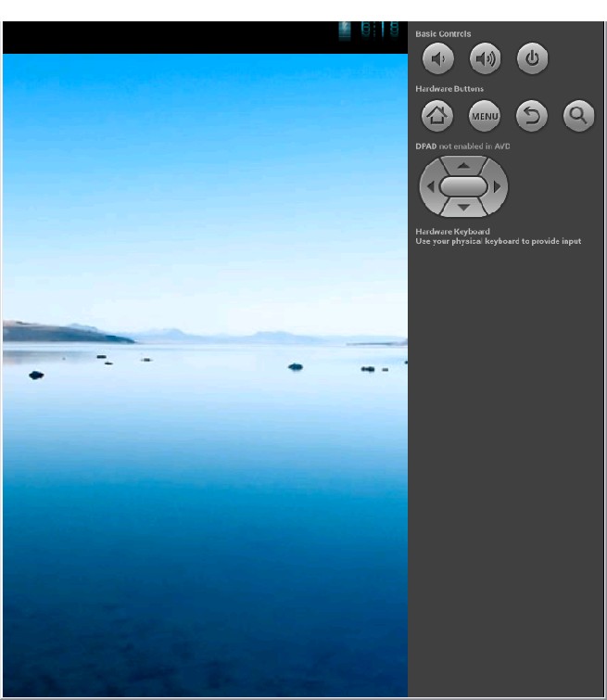607x700 pixels.
Task: Click the DPAD not enabled in AVD label
Action: [x=462, y=146]
